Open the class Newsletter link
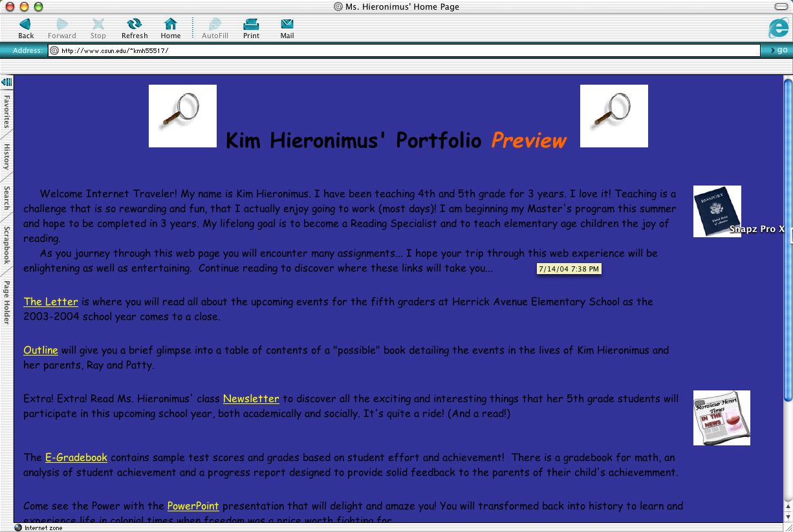793x532 pixels. [x=251, y=399]
